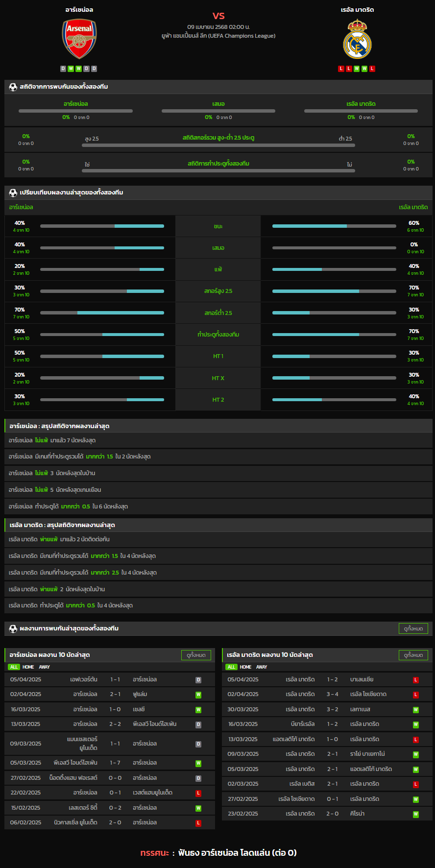435x868 pixels.
Task: Click first D form badge under Arsenal crest
Action: pos(63,69)
